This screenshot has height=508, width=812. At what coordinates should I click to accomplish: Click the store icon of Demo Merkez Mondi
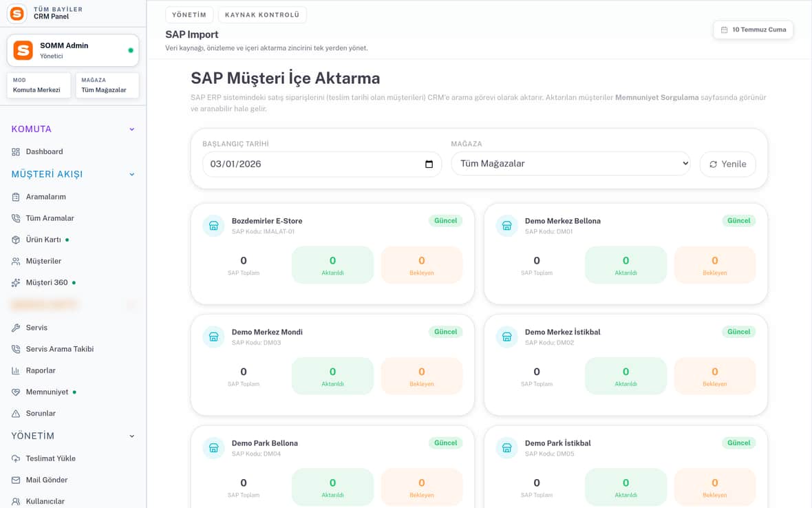[213, 337]
